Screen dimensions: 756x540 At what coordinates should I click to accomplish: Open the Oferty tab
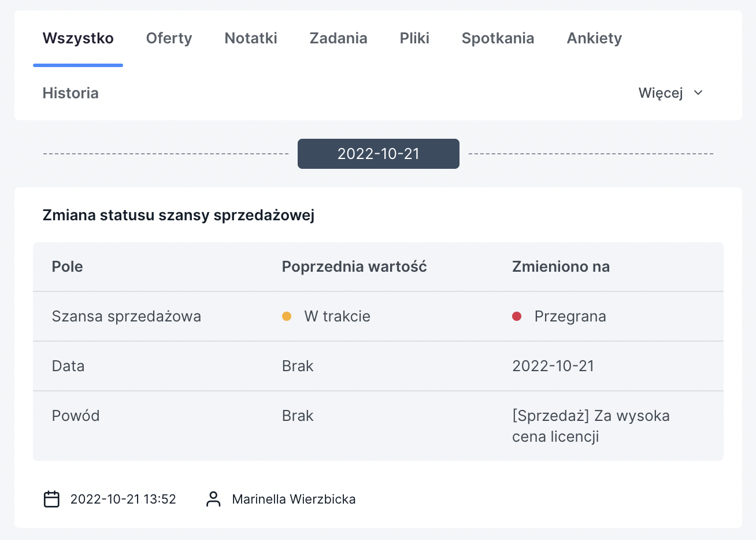[x=169, y=38]
